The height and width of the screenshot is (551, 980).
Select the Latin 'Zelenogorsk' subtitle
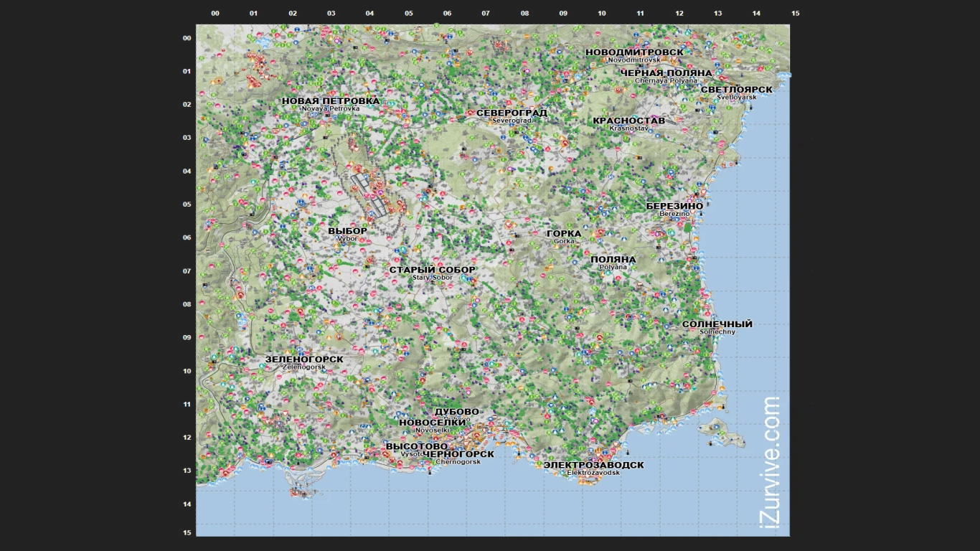pos(304,367)
